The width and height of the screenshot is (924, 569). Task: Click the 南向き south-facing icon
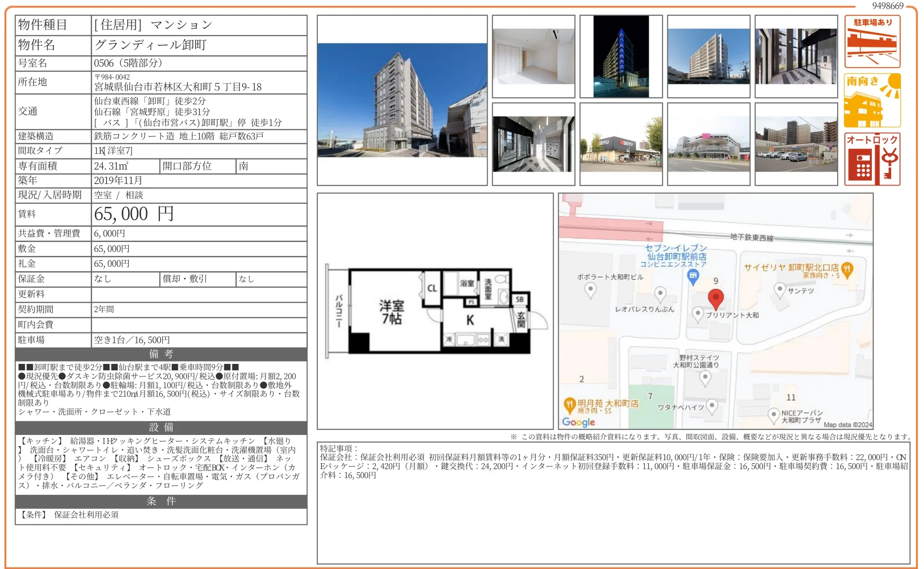[x=872, y=100]
